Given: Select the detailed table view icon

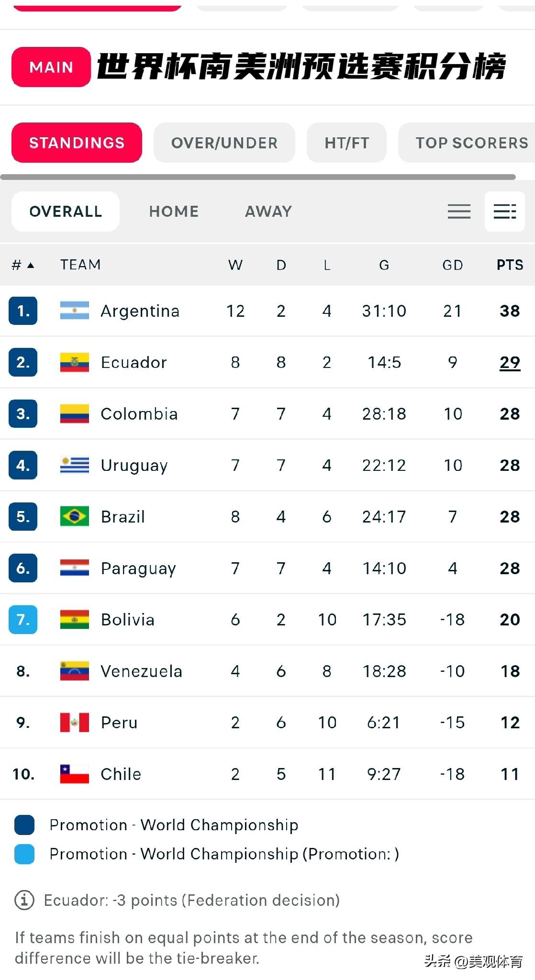Looking at the screenshot, I should (505, 212).
